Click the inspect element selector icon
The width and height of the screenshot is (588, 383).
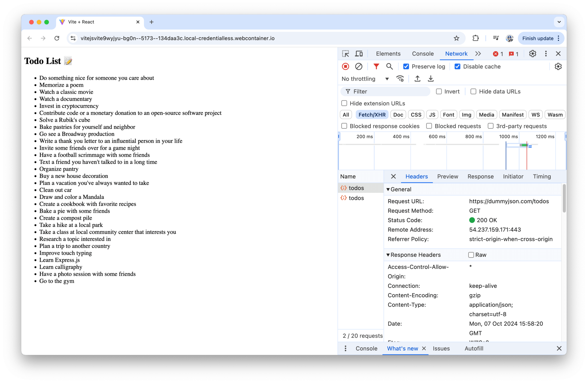pyautogui.click(x=345, y=54)
